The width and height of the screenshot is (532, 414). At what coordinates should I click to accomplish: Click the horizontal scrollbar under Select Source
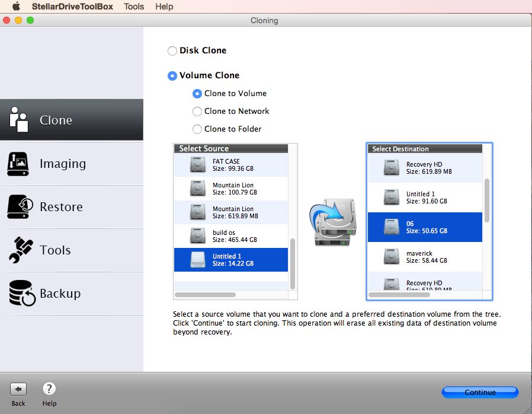[206, 294]
